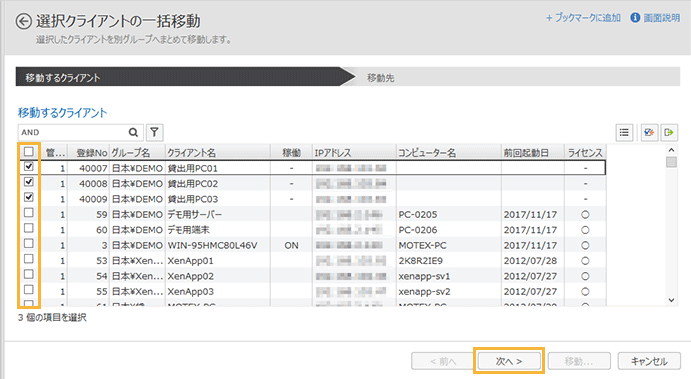Uncheck the 貸出用PC02 row checkbox
Screen dimensions: 691x379
tap(29, 182)
